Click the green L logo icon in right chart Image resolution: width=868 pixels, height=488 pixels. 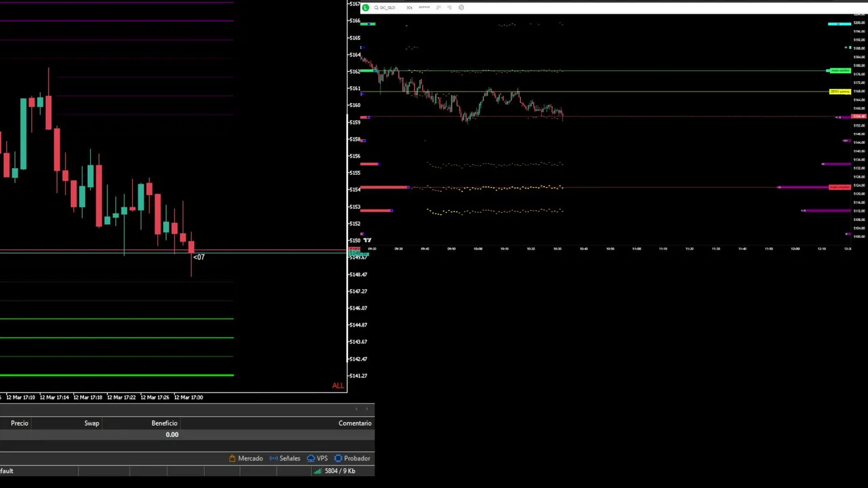[366, 7]
